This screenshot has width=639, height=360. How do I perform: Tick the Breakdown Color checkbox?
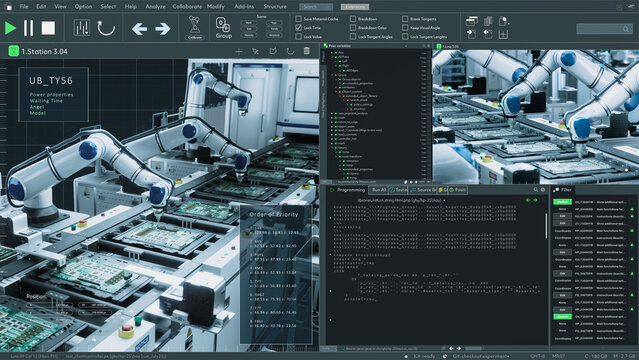[353, 28]
